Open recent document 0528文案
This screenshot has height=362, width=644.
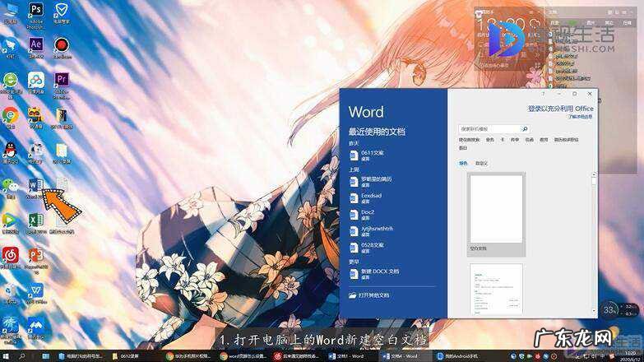pyautogui.click(x=372, y=247)
